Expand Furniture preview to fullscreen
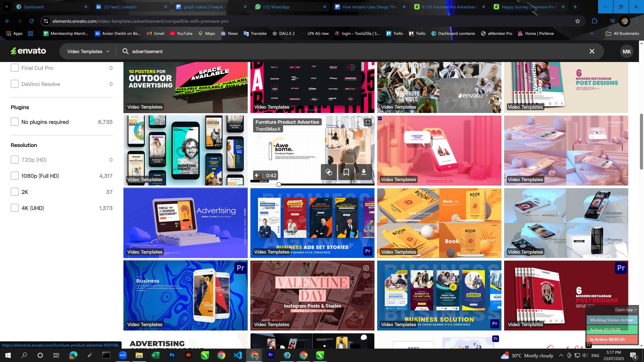This screenshot has width=644, height=362. coord(367,122)
